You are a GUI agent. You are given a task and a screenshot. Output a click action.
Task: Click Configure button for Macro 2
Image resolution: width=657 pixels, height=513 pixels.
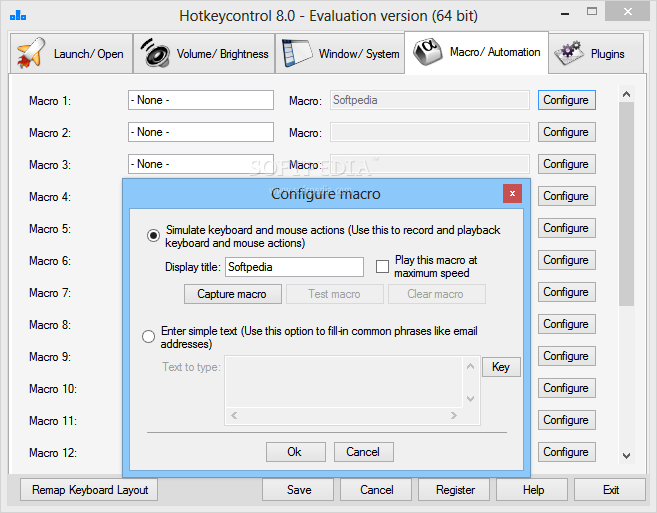566,132
